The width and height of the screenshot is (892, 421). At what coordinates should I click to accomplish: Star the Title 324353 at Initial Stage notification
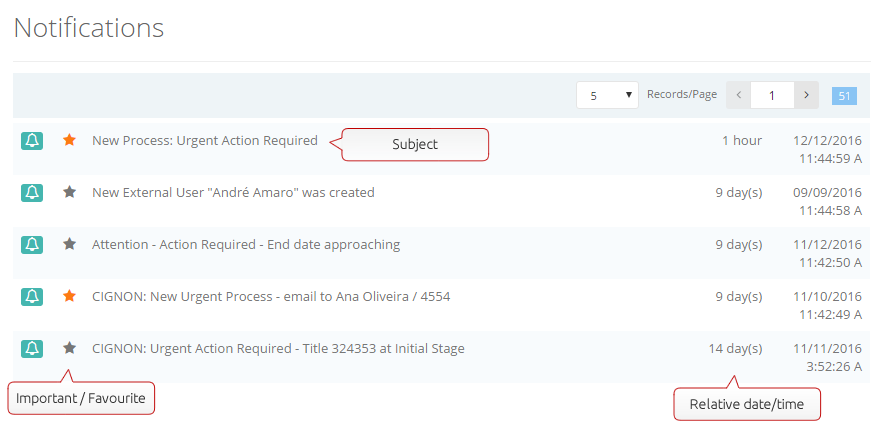coord(69,348)
